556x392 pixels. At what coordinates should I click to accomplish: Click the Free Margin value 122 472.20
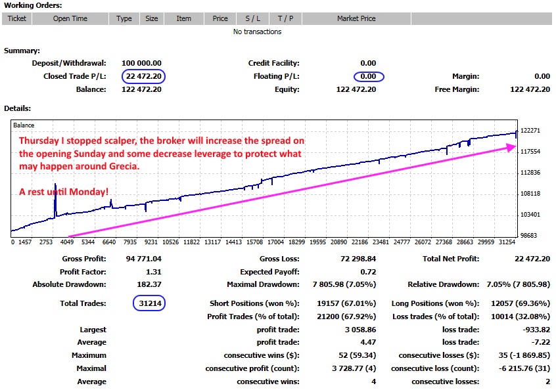(x=530, y=89)
